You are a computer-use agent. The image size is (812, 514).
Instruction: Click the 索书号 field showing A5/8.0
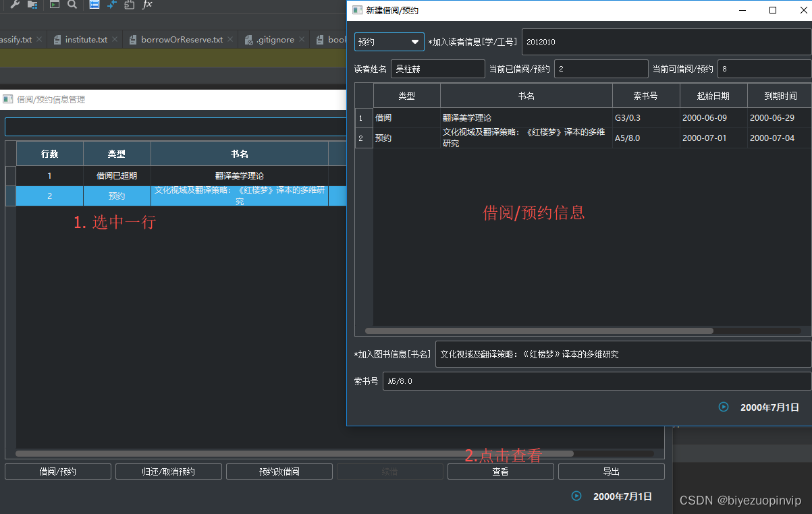point(597,381)
